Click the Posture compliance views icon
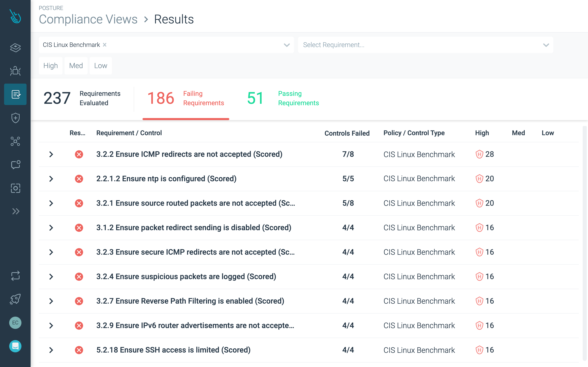This screenshot has width=588, height=367. pos(16,94)
